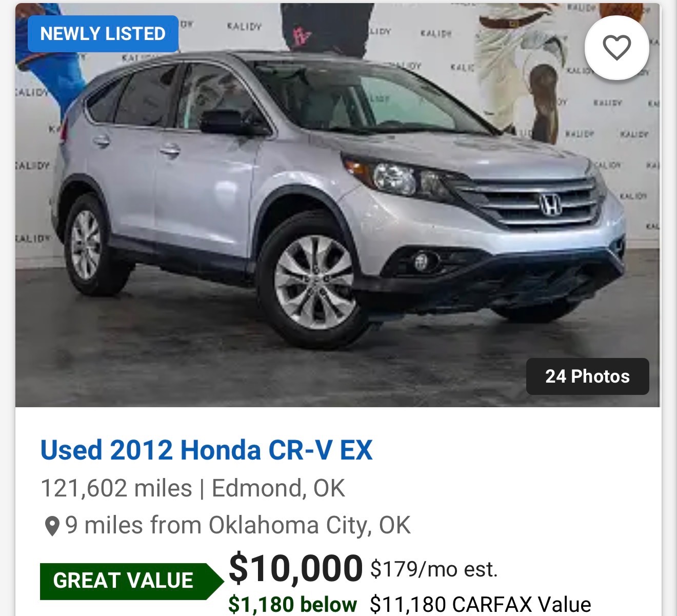Screen dimensions: 677x616
Task: Click the 121,602 miles mileage text
Action: click(116, 488)
